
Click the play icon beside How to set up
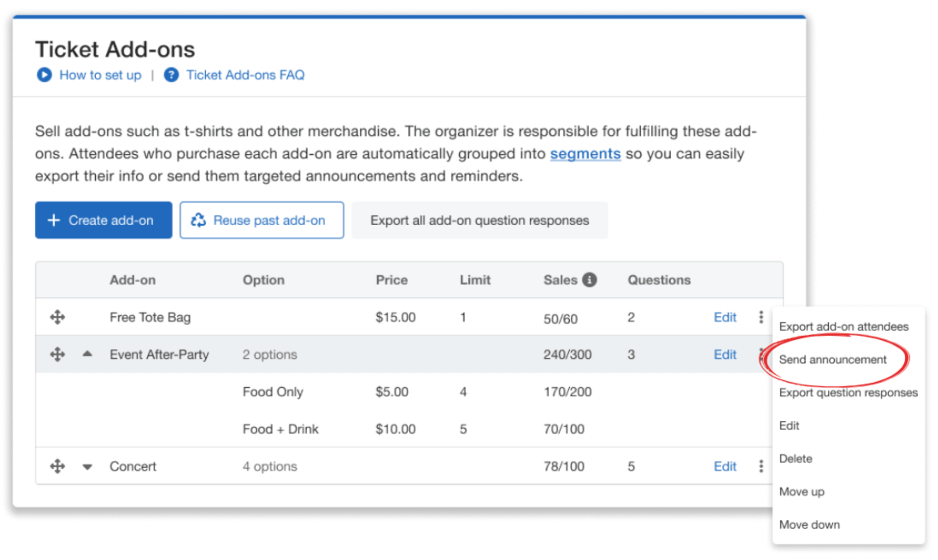[44, 75]
